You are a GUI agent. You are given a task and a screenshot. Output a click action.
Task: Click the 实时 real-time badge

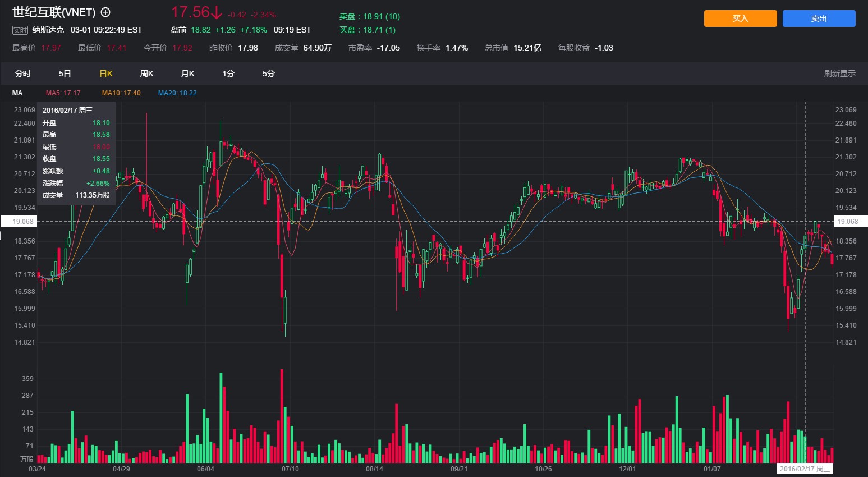20,30
